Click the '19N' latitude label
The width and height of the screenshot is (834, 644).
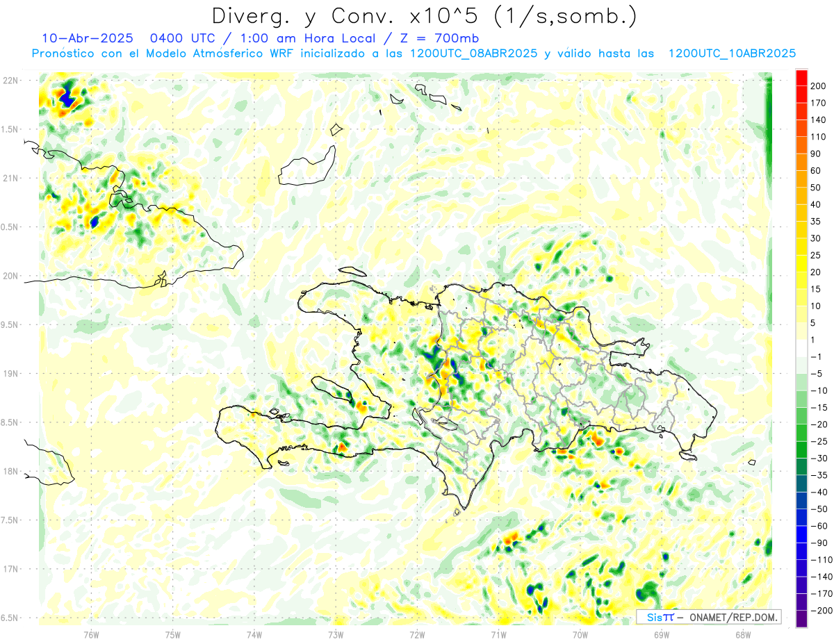(x=10, y=374)
